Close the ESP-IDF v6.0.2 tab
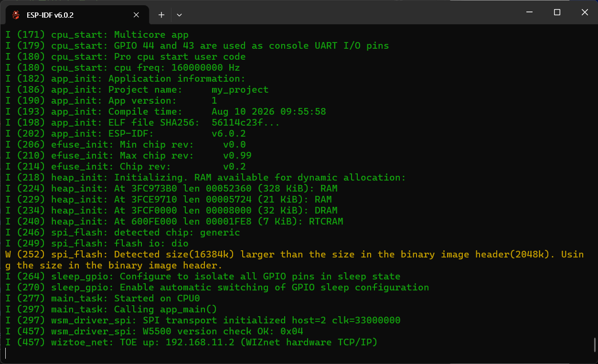The height and width of the screenshot is (364, 598). pos(136,15)
